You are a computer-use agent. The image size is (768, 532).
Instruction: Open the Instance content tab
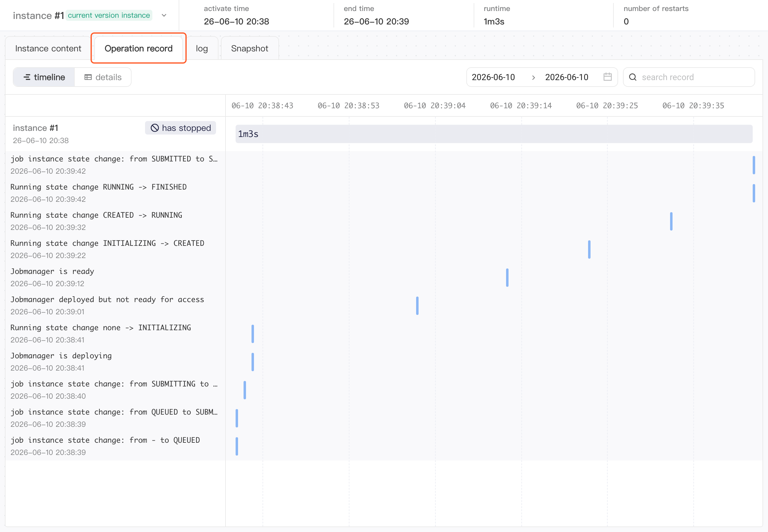[x=48, y=49]
